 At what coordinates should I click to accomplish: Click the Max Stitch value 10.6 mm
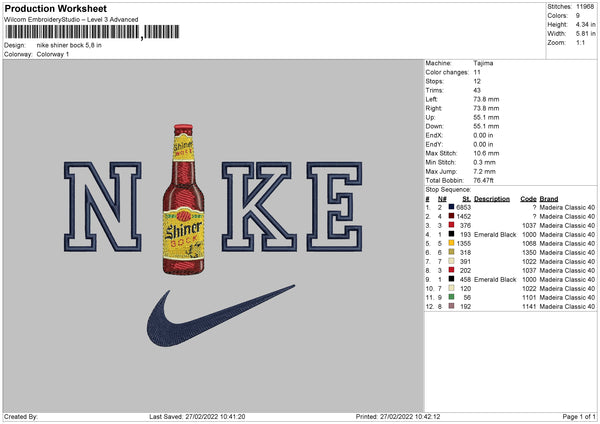[x=486, y=153]
